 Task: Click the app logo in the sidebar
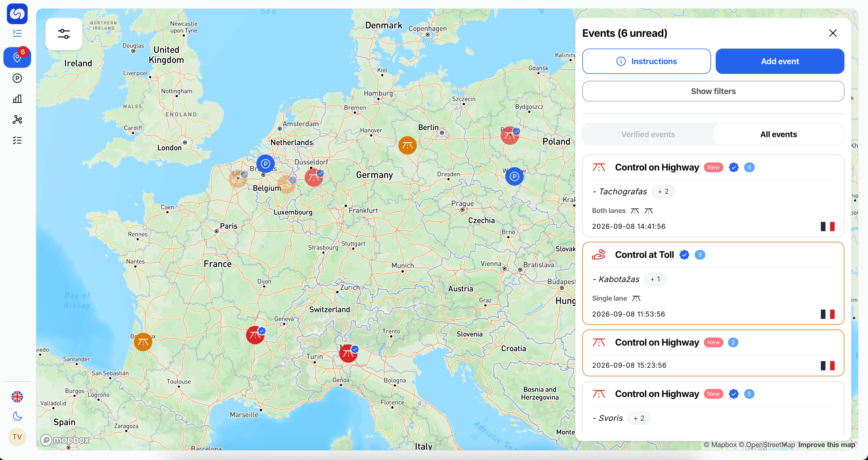[17, 14]
